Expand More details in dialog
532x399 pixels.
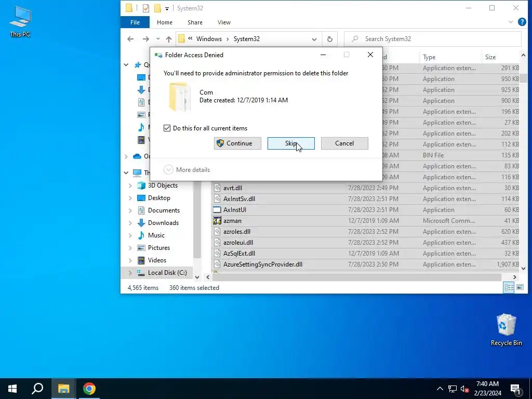coord(187,170)
